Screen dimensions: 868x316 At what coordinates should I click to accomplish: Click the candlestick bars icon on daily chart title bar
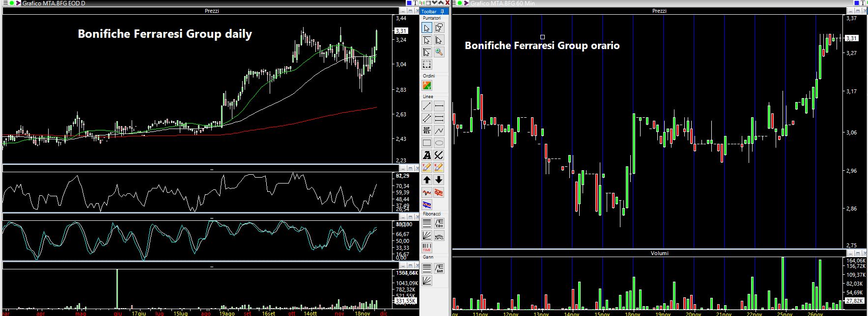[421, 3]
